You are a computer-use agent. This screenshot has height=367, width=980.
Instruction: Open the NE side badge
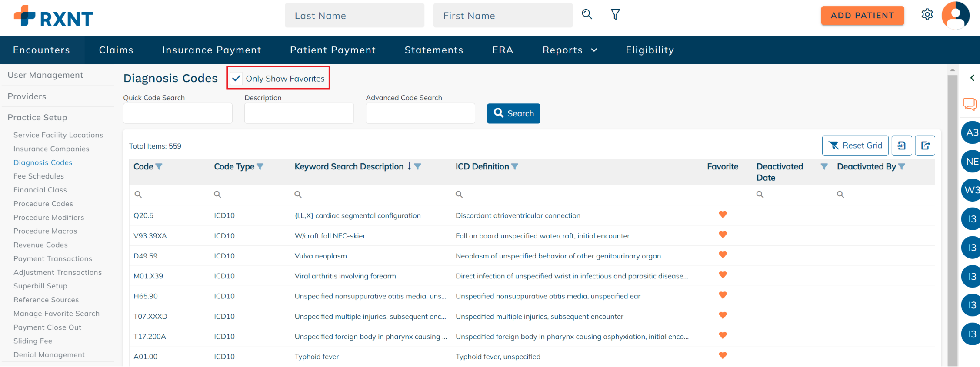pos(971,161)
